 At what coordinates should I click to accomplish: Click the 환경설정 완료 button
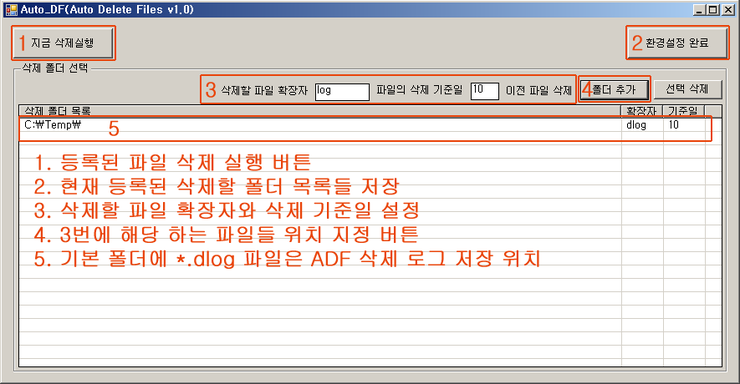coord(677,43)
